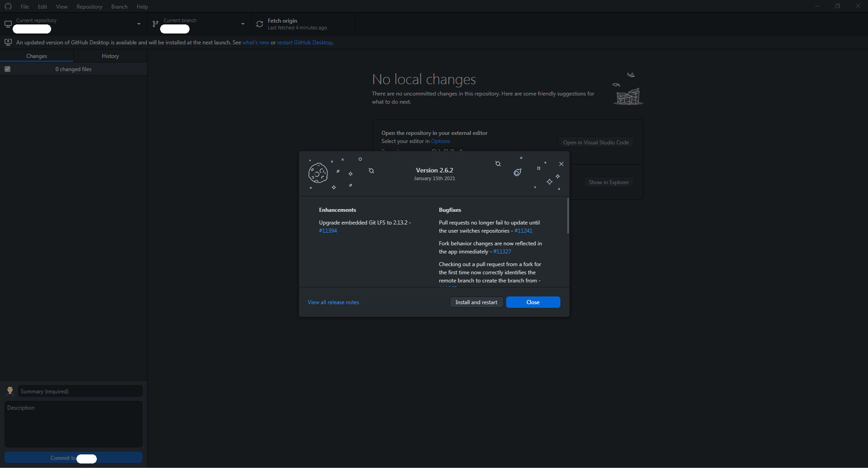Click the Commit to branch button

click(x=73, y=458)
